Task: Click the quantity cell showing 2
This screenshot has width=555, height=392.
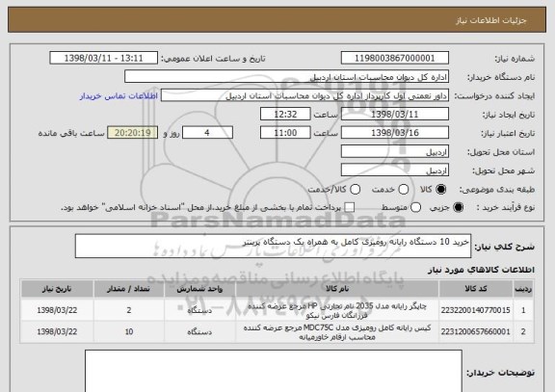Action: [x=129, y=310]
